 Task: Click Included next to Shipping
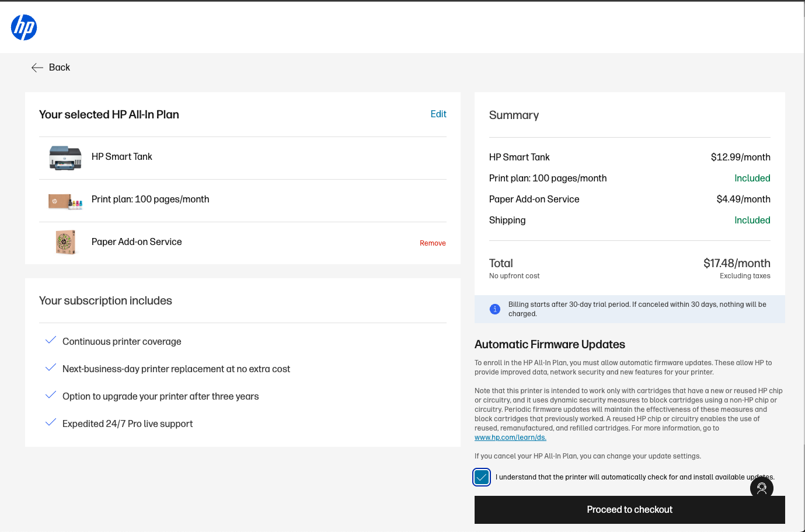pos(752,220)
